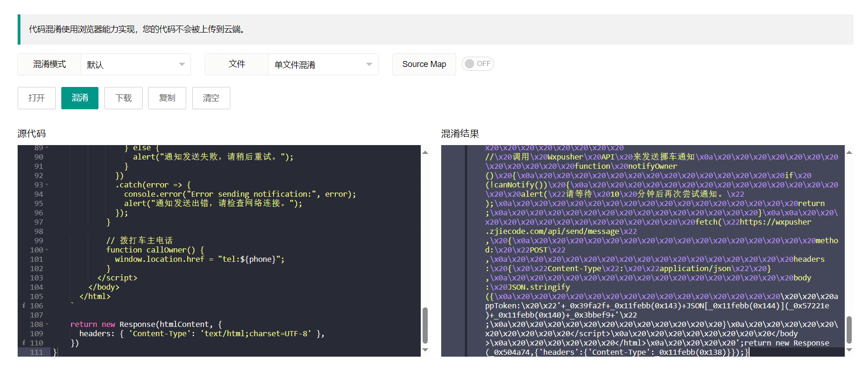Click the 'headers:' line 109 in source
Viewport: 868px width, 372px height.
(202, 334)
